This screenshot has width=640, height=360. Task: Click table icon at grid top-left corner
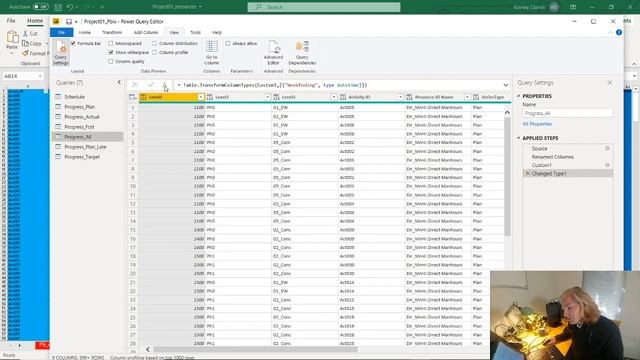pos(133,97)
